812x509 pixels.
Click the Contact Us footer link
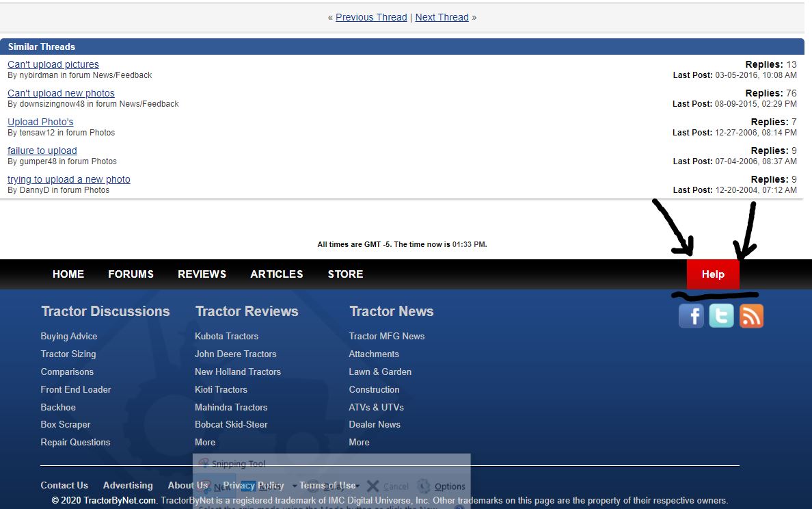click(64, 485)
